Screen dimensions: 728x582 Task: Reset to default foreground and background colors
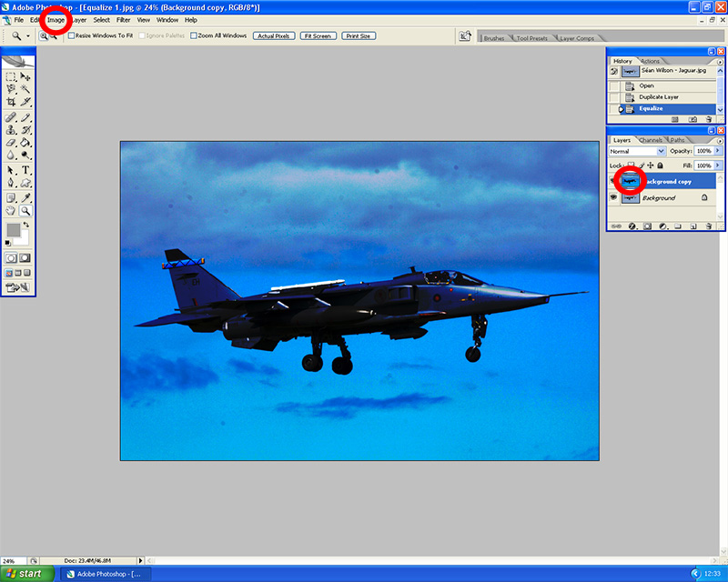tap(7, 243)
